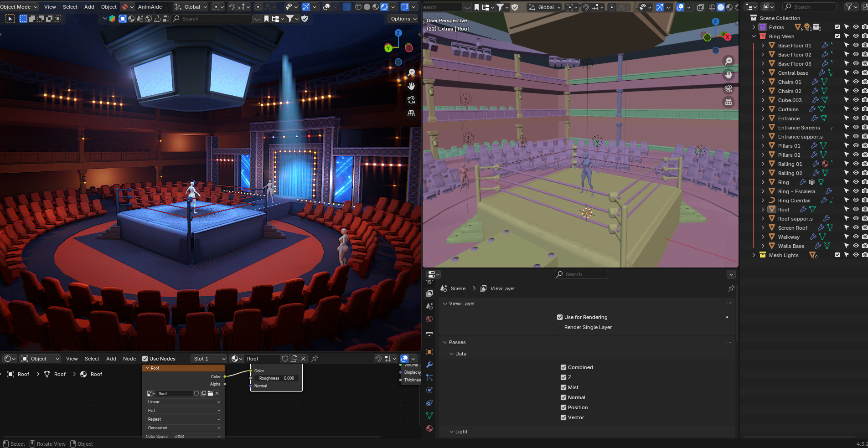This screenshot has width=868, height=448.
Task: Pin the node editor material
Action: (315, 359)
